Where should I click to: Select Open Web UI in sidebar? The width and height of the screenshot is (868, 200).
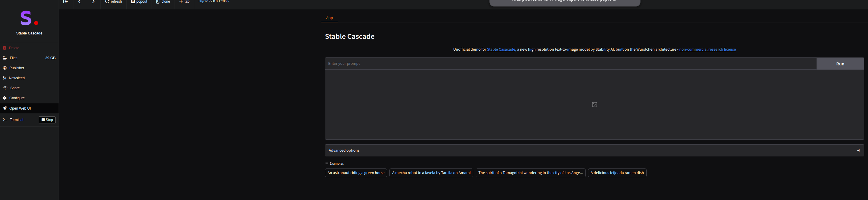(29, 108)
